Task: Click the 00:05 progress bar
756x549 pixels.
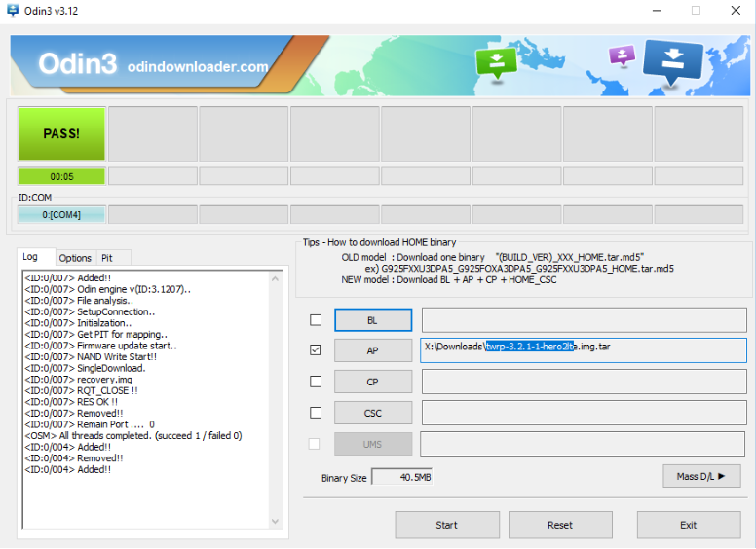Action: click(61, 177)
